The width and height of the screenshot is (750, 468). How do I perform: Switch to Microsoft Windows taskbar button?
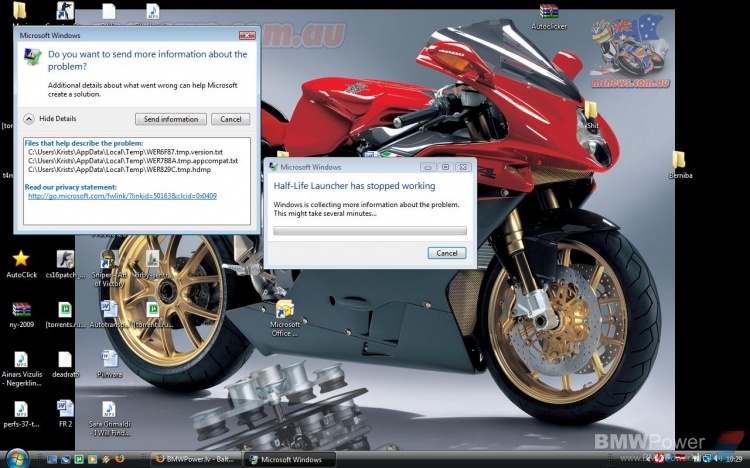point(289,459)
